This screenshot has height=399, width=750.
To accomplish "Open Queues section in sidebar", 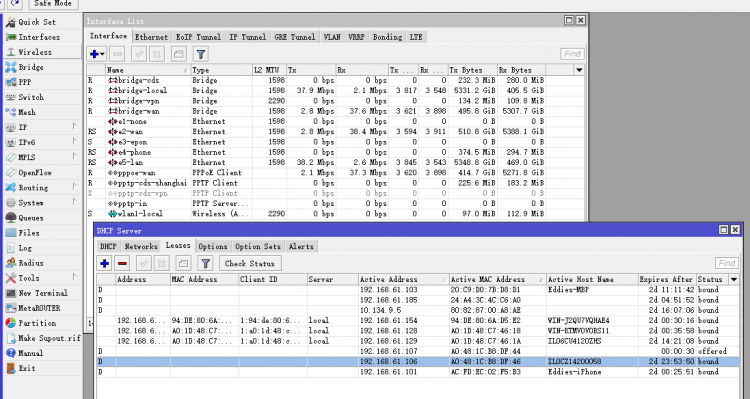I will [x=31, y=218].
